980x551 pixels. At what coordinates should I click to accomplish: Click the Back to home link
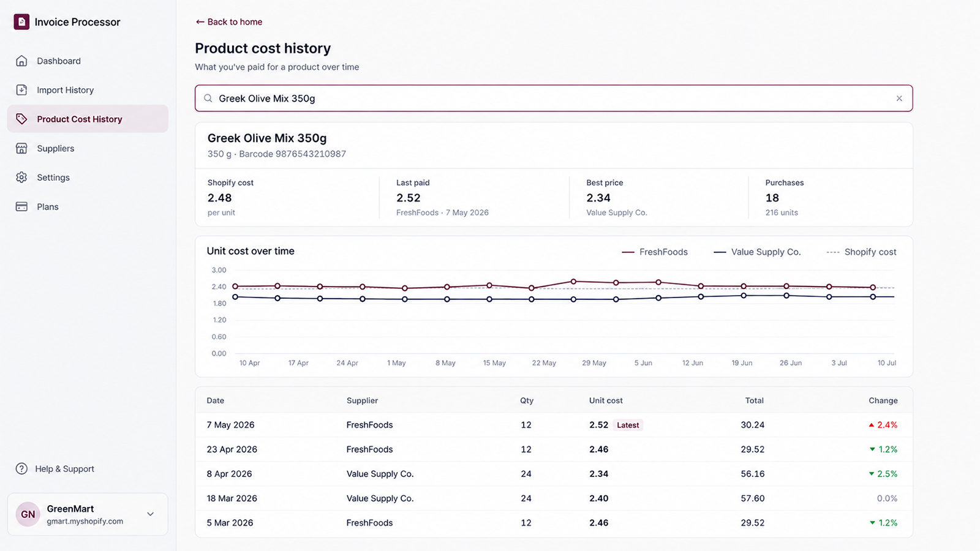coord(229,22)
